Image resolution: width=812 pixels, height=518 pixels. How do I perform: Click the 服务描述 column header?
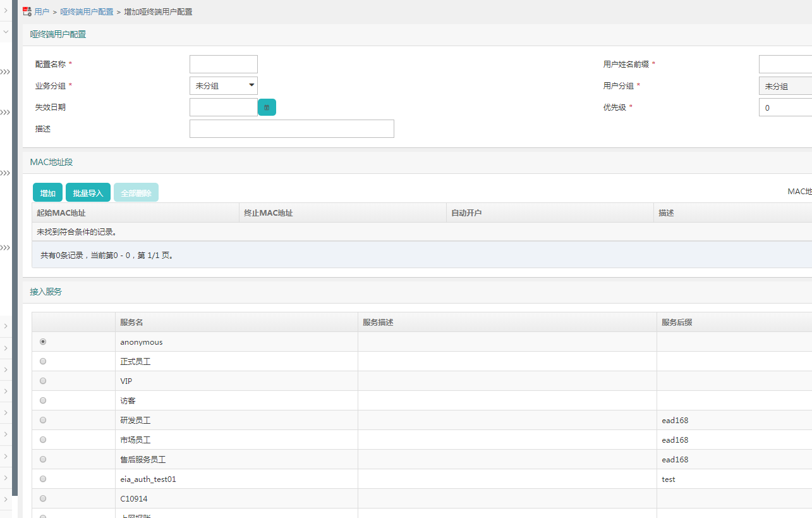click(x=507, y=322)
